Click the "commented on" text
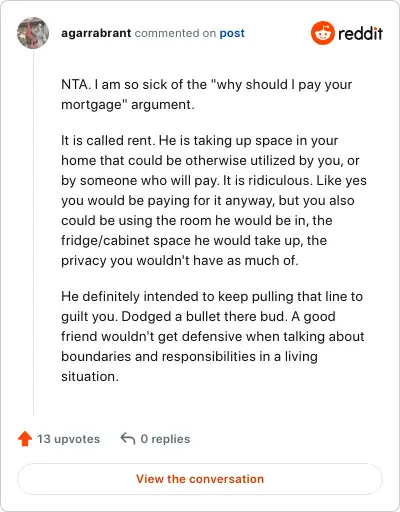 175,33
